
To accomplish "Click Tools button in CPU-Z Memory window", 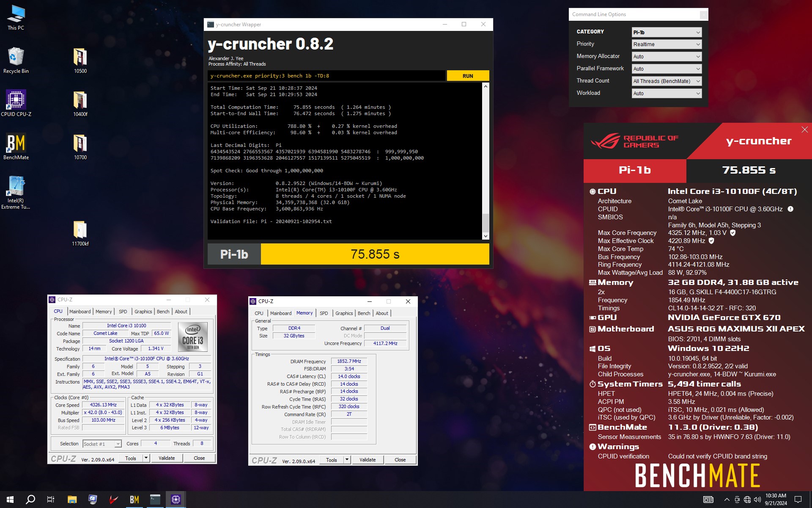I will point(332,459).
